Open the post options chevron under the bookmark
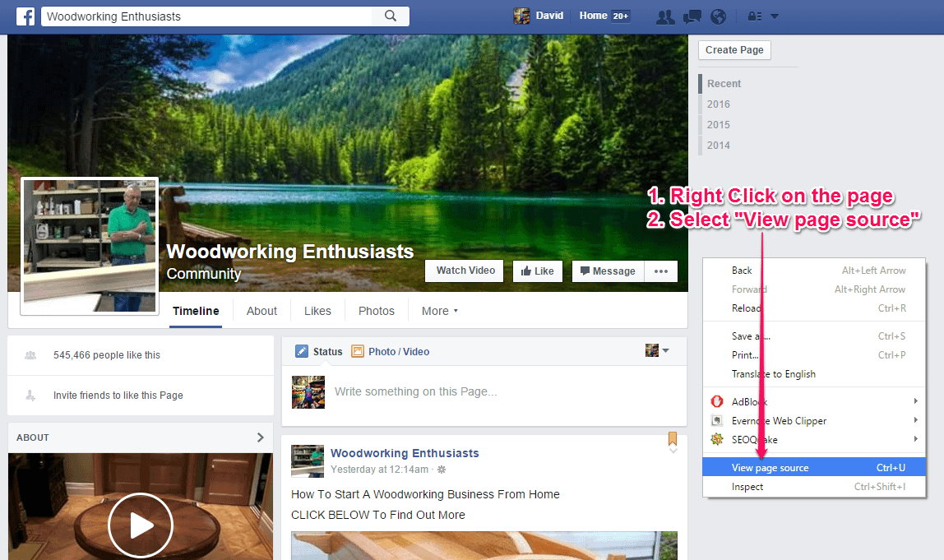Image resolution: width=944 pixels, height=560 pixels. 673,451
